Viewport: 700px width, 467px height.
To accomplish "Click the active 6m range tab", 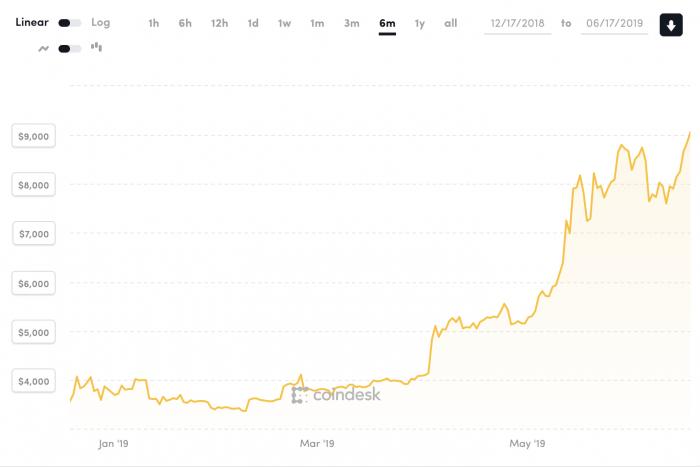I will tap(387, 23).
